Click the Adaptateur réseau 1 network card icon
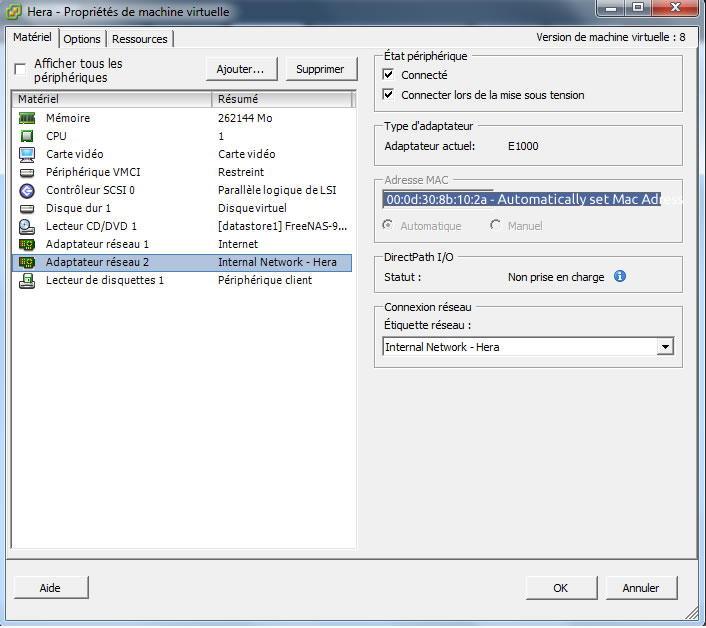The image size is (706, 628). [27, 244]
